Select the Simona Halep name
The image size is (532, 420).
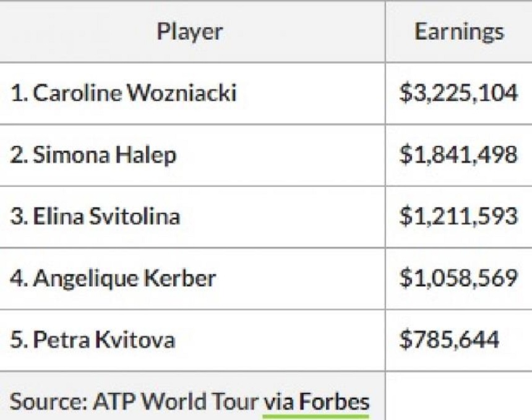click(x=104, y=155)
